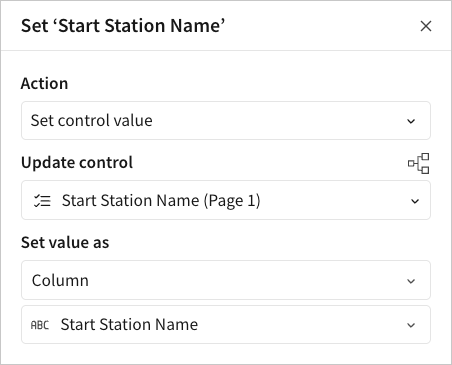Image resolution: width=452 pixels, height=365 pixels.
Task: Open the ABC Start Station Name column dropdown
Action: [226, 325]
